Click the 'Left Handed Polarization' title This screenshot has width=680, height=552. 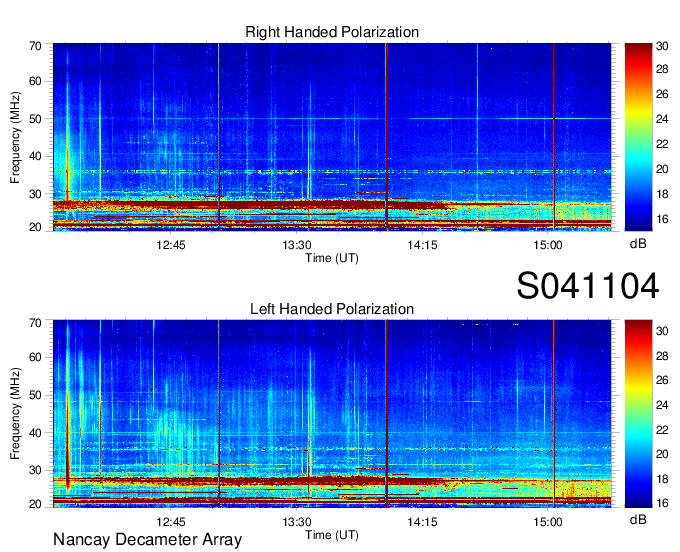click(332, 309)
